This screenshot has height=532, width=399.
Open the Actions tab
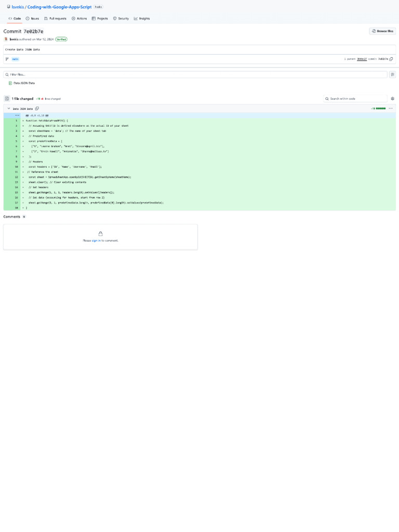coord(79,19)
